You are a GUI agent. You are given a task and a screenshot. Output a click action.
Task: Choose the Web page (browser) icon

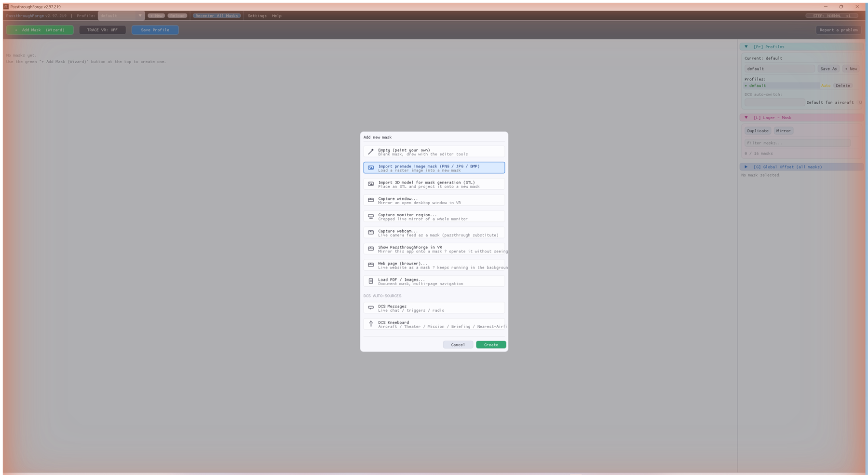pyautogui.click(x=370, y=265)
